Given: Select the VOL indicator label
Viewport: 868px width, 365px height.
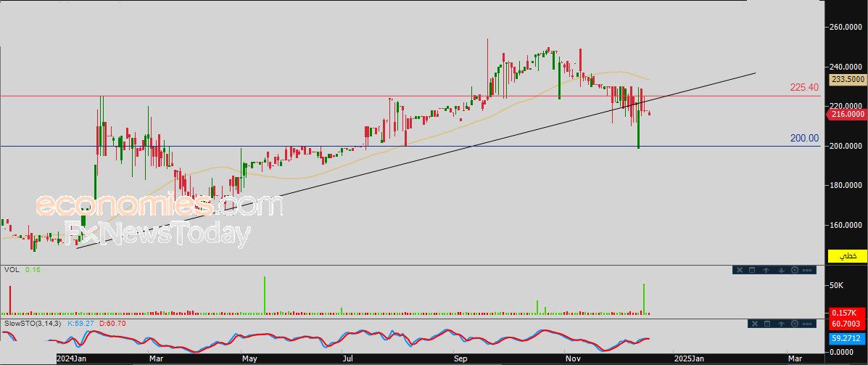Looking at the screenshot, I should 10,270.
